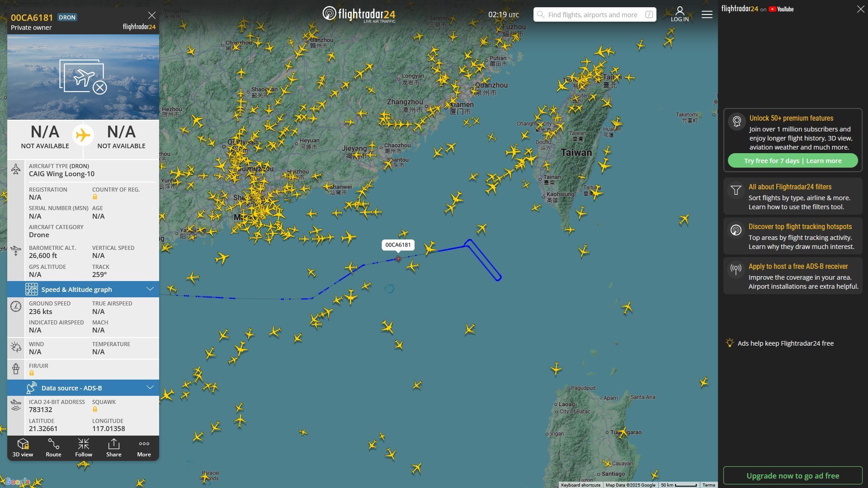The width and height of the screenshot is (868, 488).
Task: Click the locked Squawk padlock icon
Action: (95, 409)
